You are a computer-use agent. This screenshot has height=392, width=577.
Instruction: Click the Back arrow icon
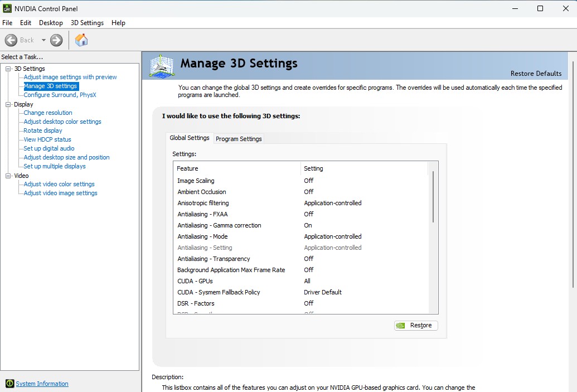click(11, 40)
